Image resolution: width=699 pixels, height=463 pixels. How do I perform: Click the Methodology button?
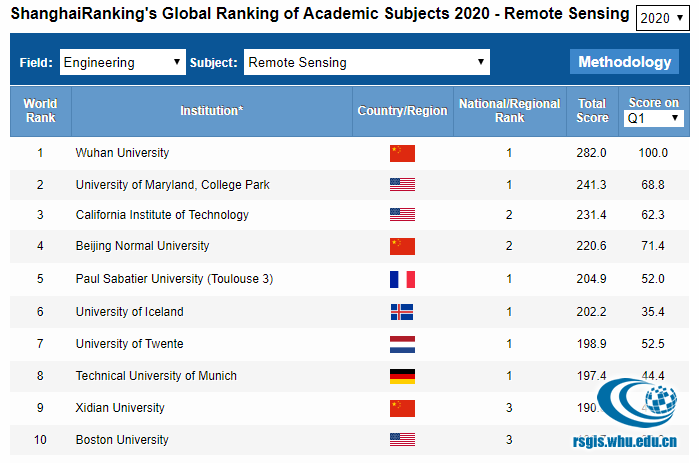click(x=624, y=61)
